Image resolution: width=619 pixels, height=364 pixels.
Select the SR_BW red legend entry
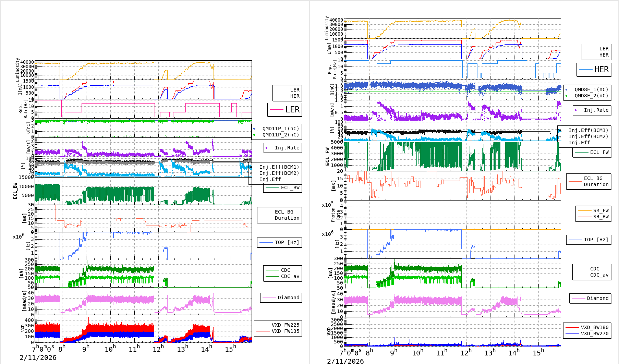pos(593,217)
